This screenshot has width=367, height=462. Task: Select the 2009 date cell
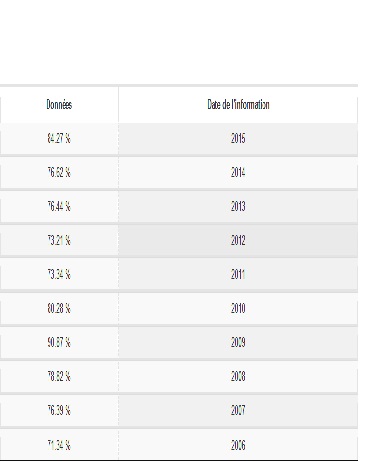[x=238, y=343]
